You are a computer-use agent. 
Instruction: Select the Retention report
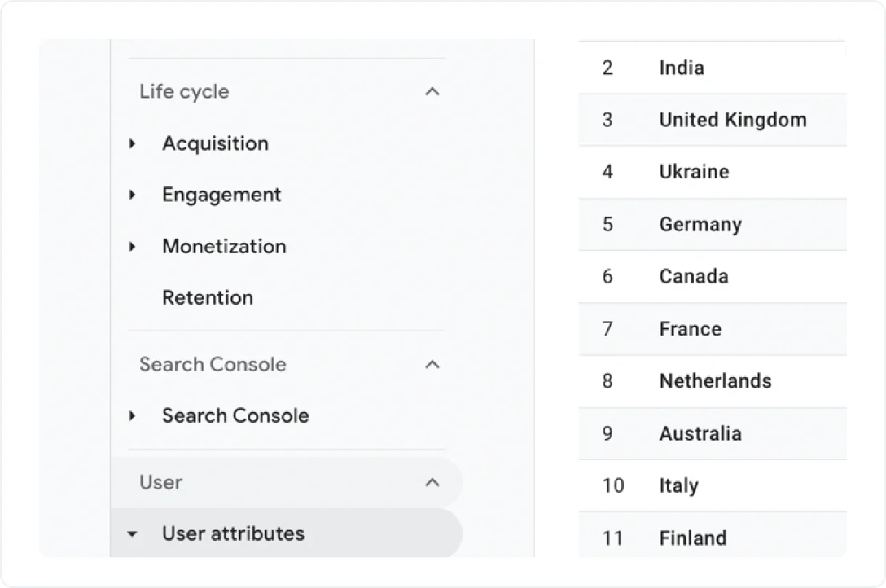click(208, 297)
